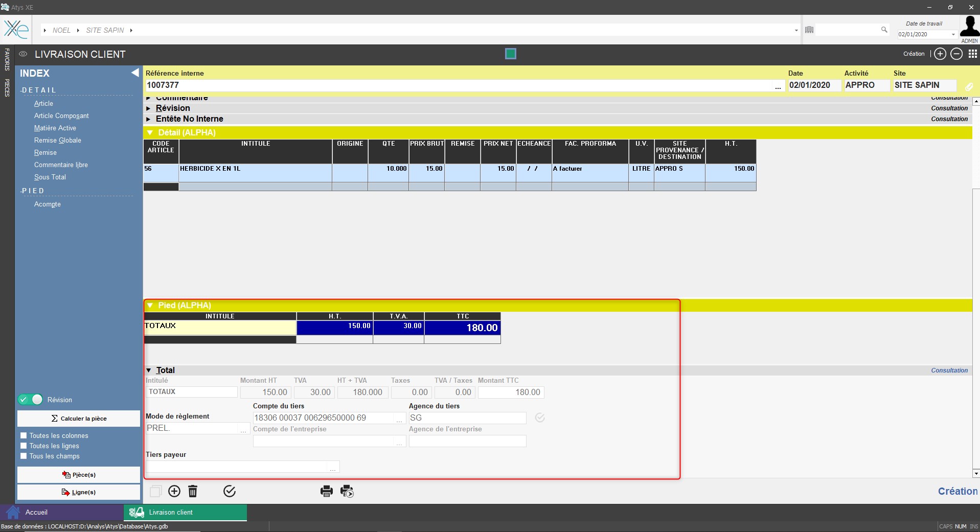This screenshot has width=980, height=532.
Task: Open the Date de travail dropdown
Action: click(953, 35)
